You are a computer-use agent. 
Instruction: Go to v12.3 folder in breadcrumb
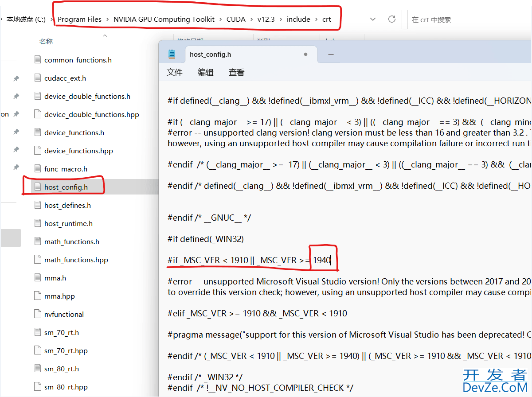(266, 19)
